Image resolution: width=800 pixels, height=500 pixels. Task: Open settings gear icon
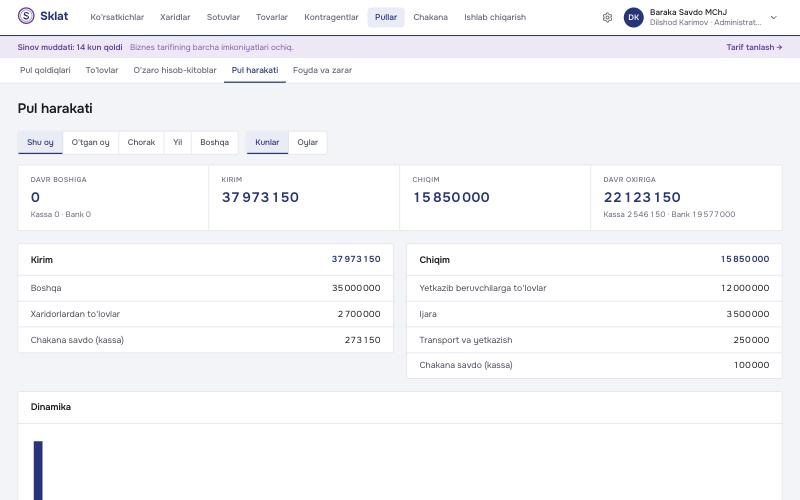(607, 17)
